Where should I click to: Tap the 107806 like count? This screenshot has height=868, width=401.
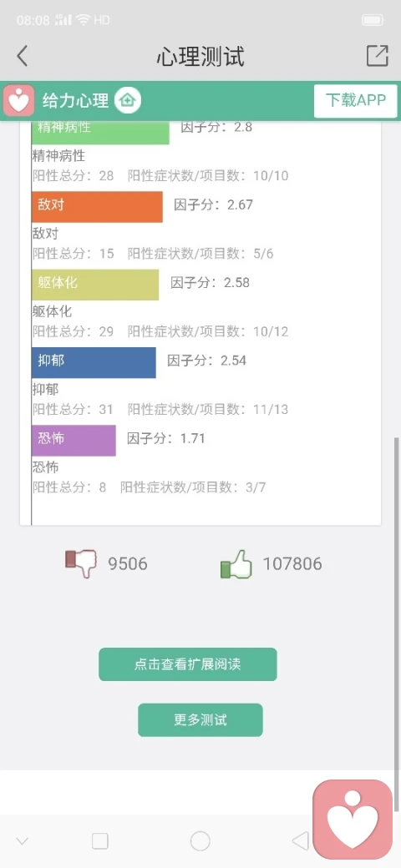click(x=292, y=564)
